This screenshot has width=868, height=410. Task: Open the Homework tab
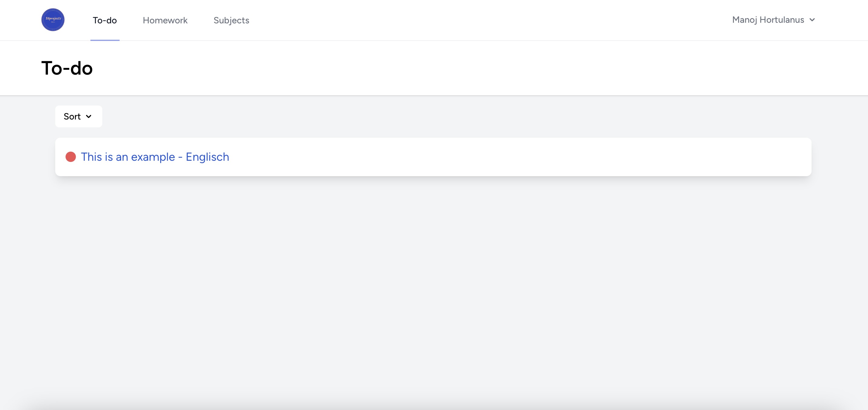click(x=165, y=20)
